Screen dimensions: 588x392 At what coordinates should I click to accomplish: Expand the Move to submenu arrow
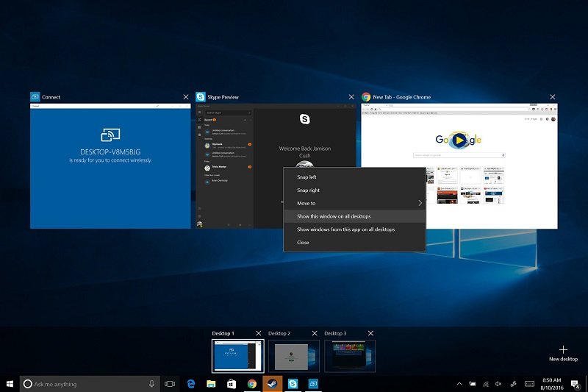420,203
